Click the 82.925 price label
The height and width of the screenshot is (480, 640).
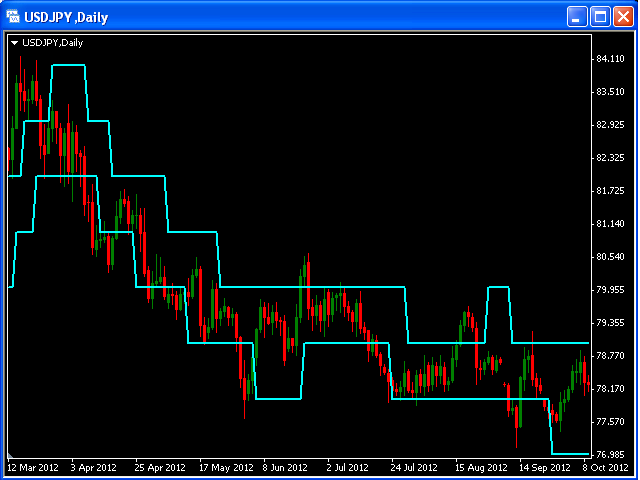click(x=610, y=125)
